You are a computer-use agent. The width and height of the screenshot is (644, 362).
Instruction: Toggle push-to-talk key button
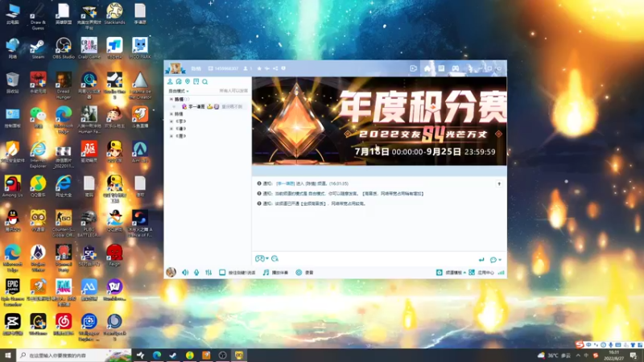(237, 273)
